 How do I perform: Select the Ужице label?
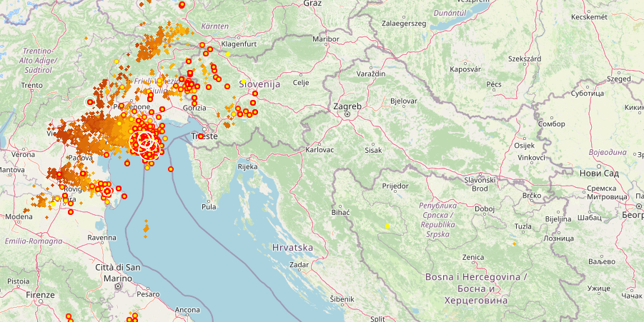click(x=600, y=288)
